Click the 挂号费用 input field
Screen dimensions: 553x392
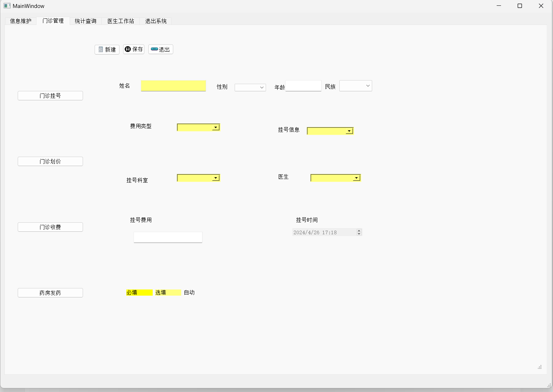pos(168,237)
